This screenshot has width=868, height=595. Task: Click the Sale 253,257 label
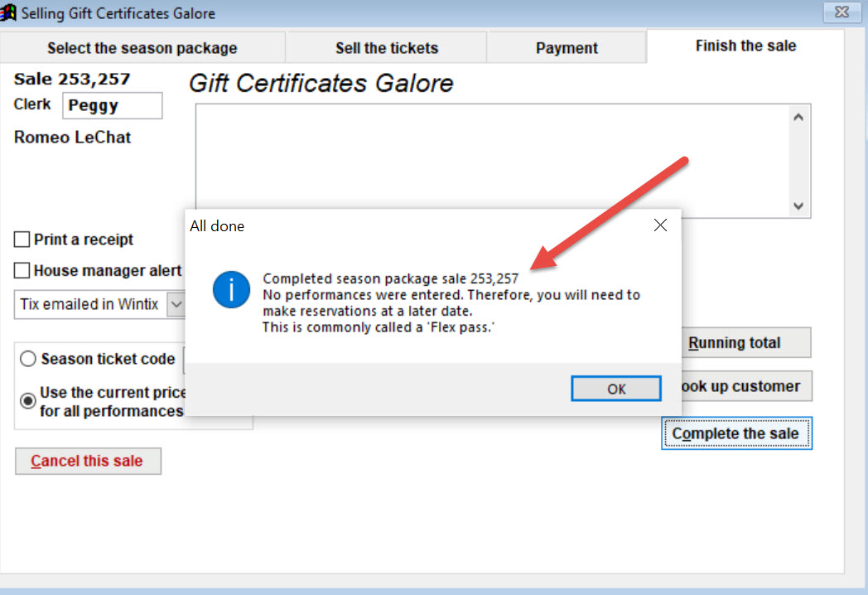(x=72, y=80)
